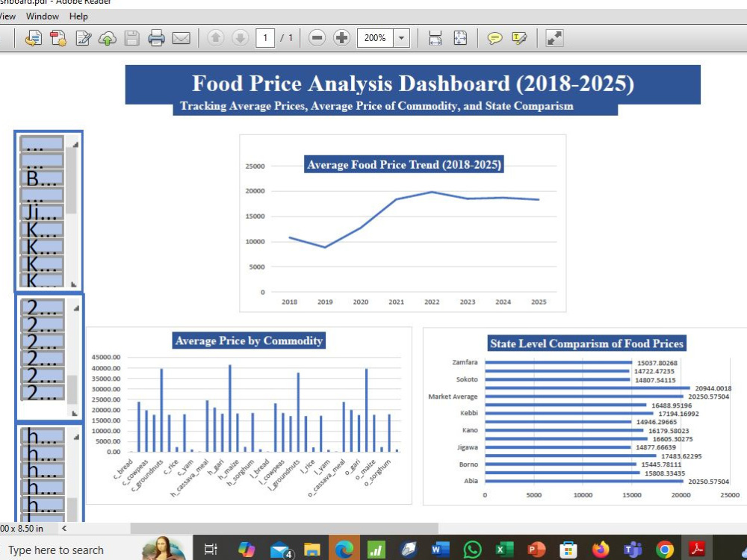Click the Create PDF online icon

click(58, 37)
